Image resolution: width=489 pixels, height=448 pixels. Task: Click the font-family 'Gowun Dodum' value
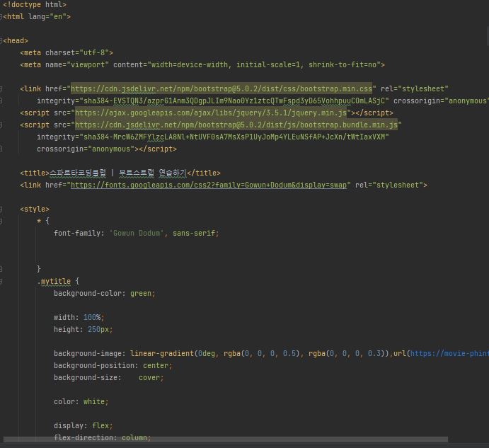tap(137, 233)
